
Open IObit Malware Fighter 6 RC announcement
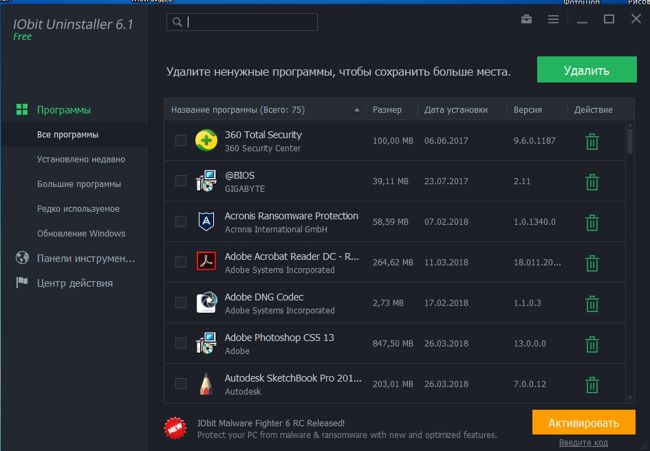(x=271, y=423)
